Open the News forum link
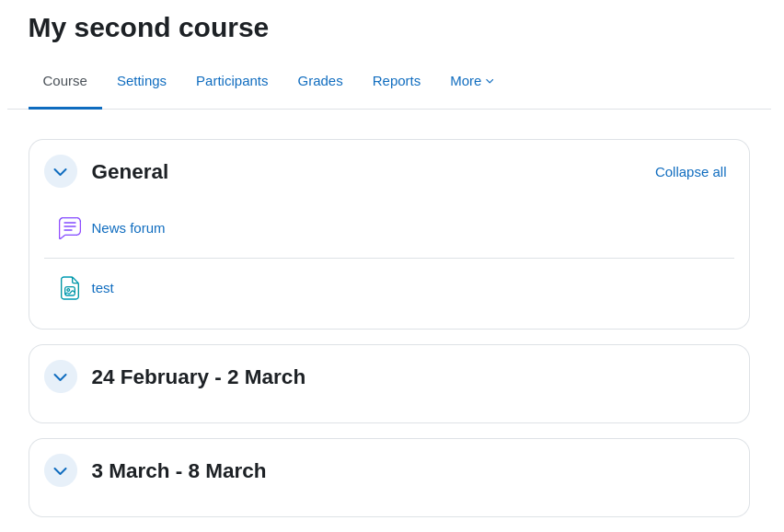784x532 pixels. [x=128, y=228]
